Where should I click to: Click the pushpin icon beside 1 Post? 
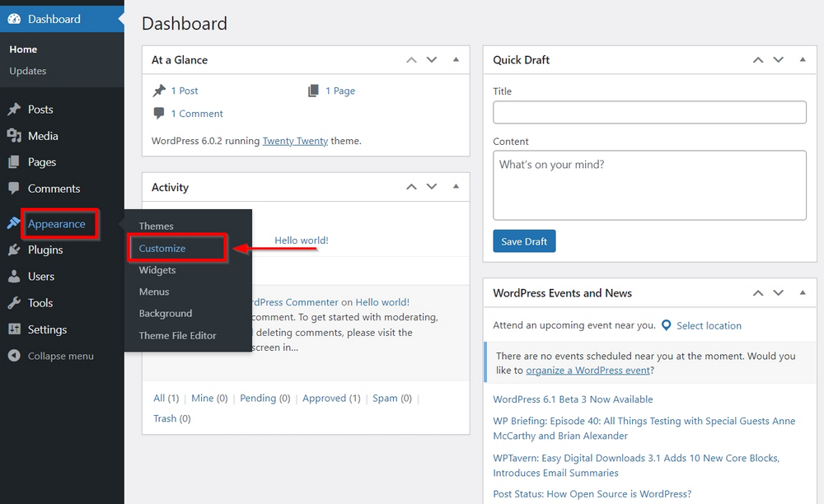click(x=159, y=91)
